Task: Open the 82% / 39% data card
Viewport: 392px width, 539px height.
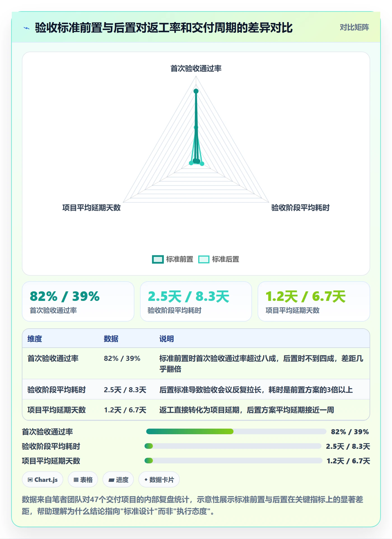Action: coord(78,301)
